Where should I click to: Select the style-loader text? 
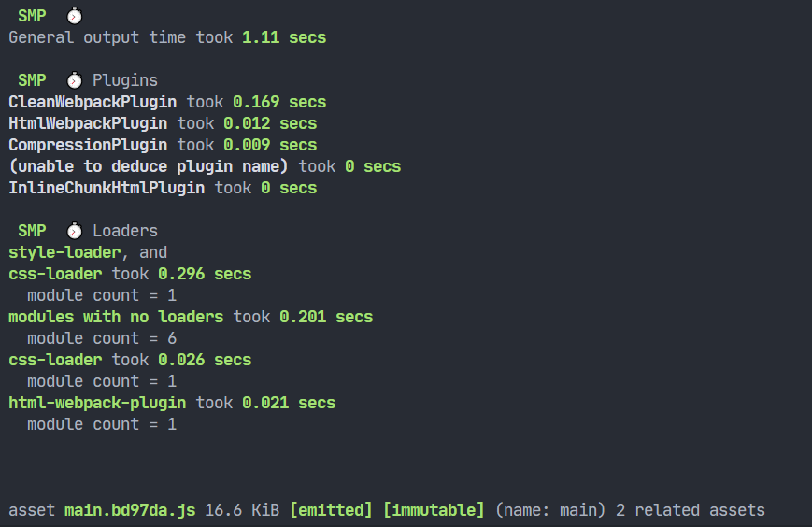(x=64, y=252)
